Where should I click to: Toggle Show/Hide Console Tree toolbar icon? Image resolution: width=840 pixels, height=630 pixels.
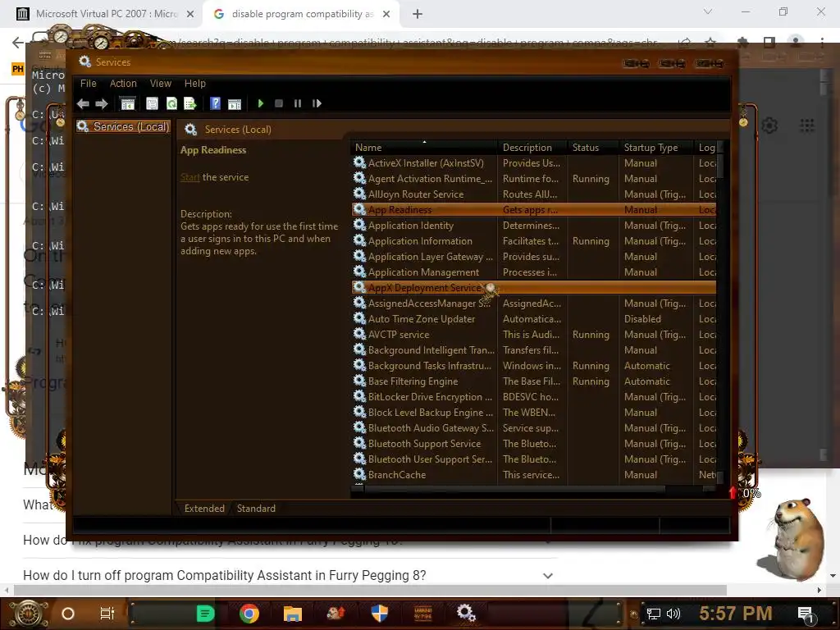pos(127,103)
